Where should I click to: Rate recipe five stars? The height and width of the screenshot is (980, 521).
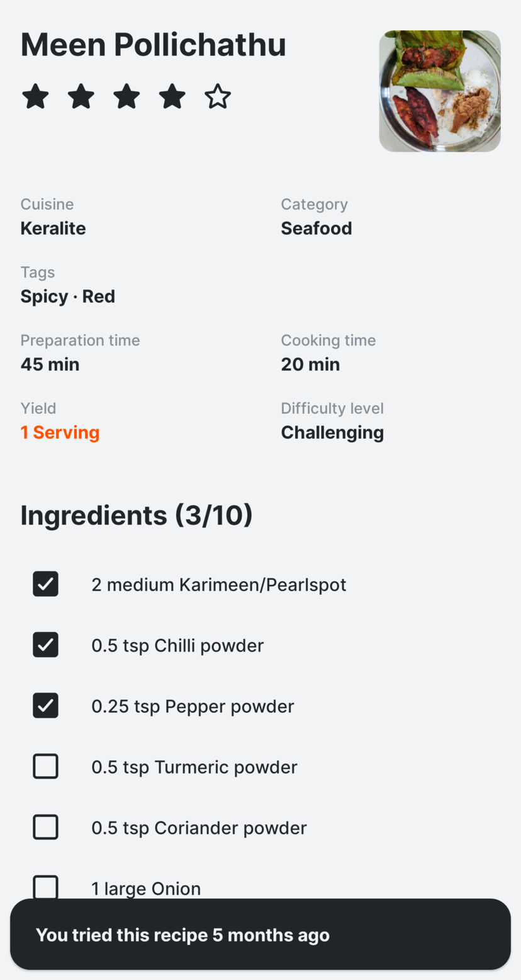(x=218, y=97)
